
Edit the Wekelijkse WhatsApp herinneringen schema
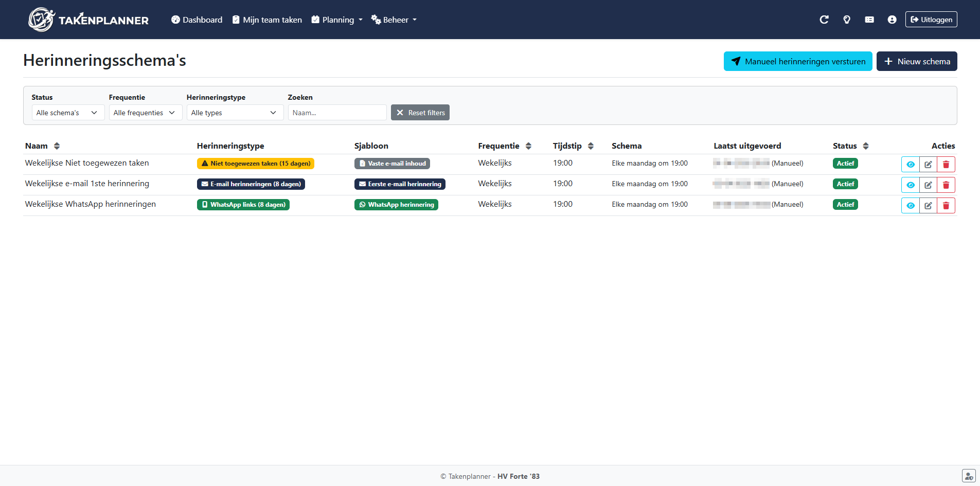[928, 206]
